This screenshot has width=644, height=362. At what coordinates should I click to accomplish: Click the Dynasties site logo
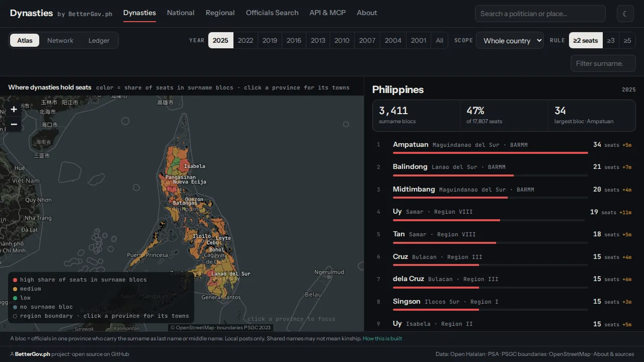point(31,13)
